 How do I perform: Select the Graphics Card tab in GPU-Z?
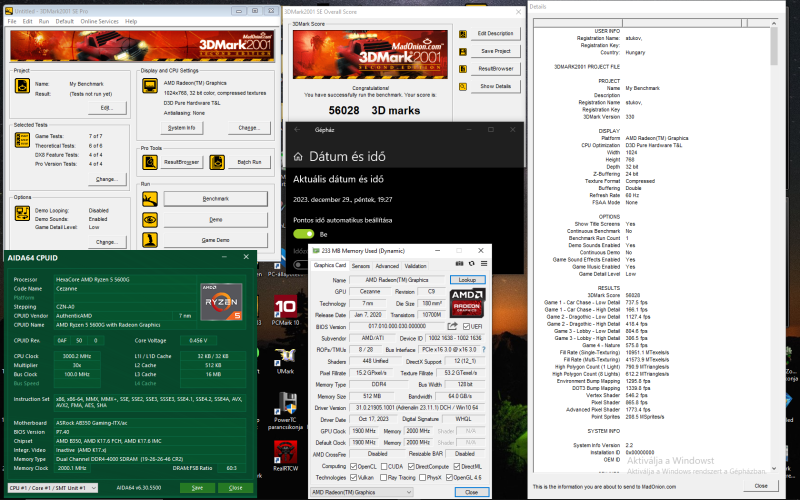[330, 265]
